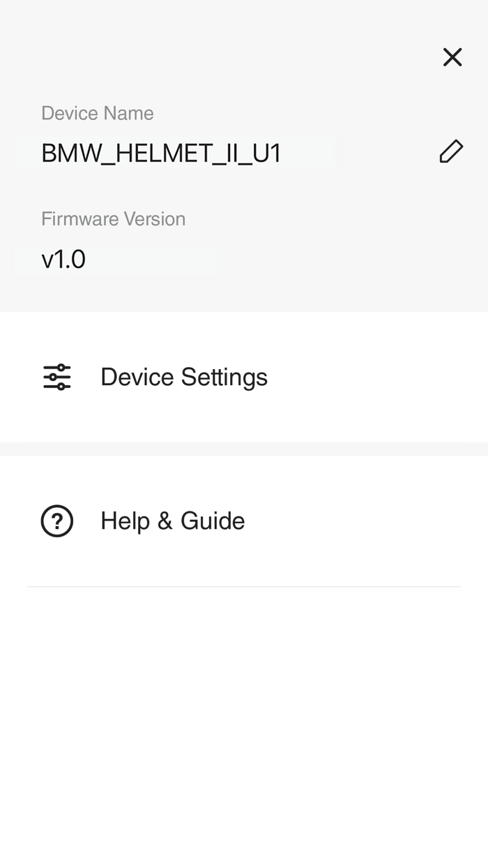Dismiss the menu with the X icon
Image resolution: width=488 pixels, height=868 pixels.
point(452,57)
